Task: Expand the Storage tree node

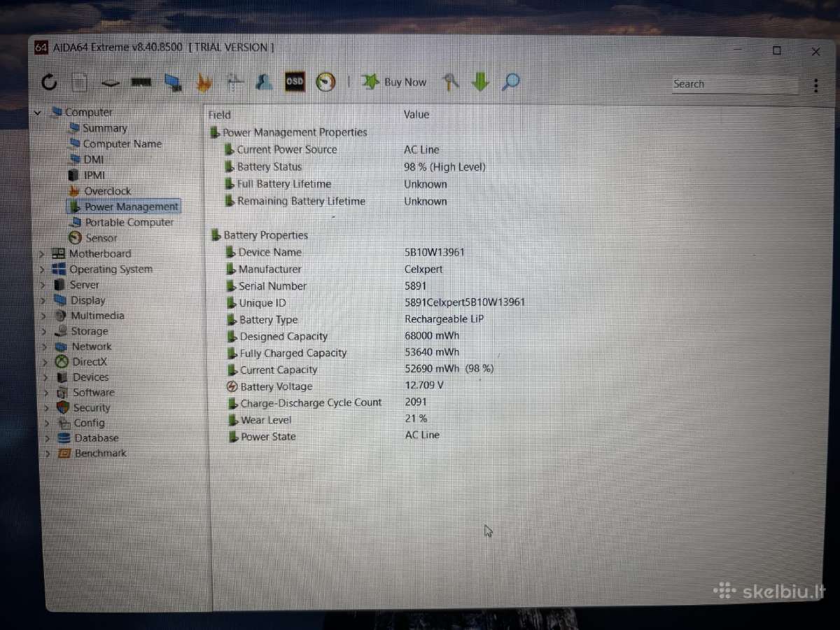Action: pyautogui.click(x=45, y=331)
